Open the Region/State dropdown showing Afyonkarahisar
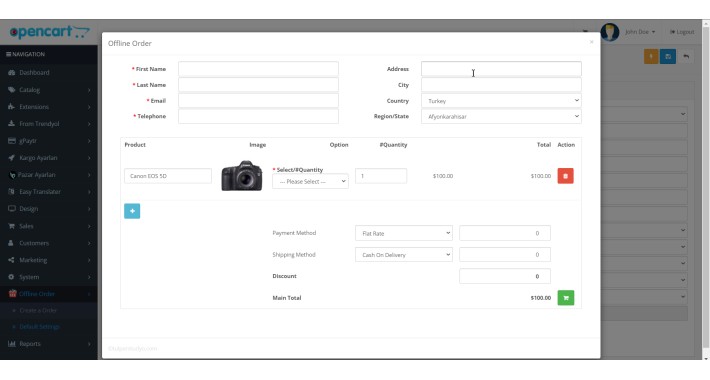This screenshot has height=380, width=710. point(501,116)
